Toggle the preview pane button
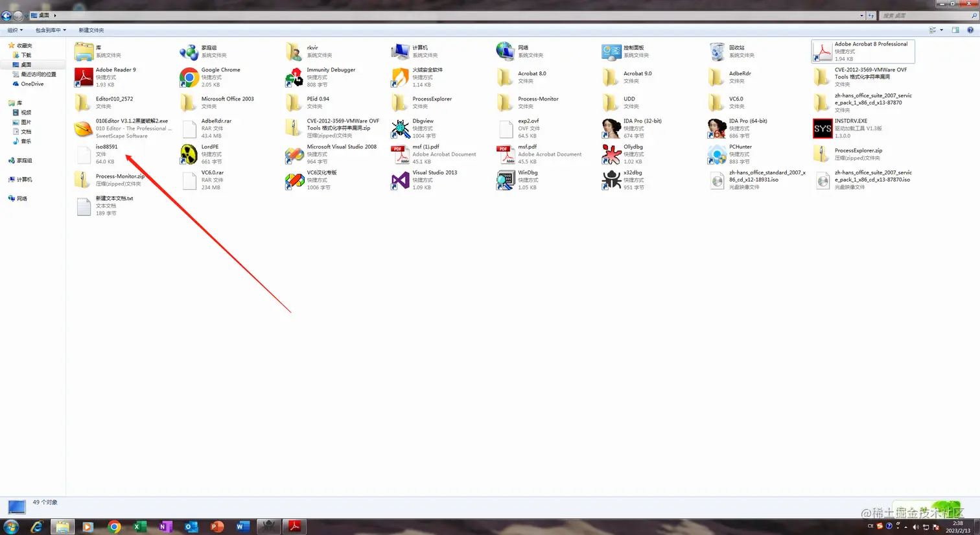The image size is (980, 535). tap(955, 30)
